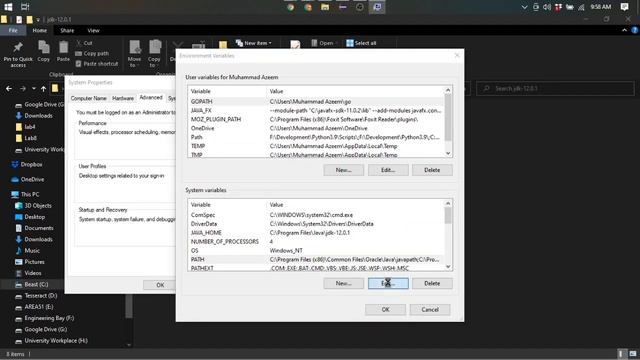Open 3D Objects folder in sidebar
Screen dimensions: 640x360
33,206
